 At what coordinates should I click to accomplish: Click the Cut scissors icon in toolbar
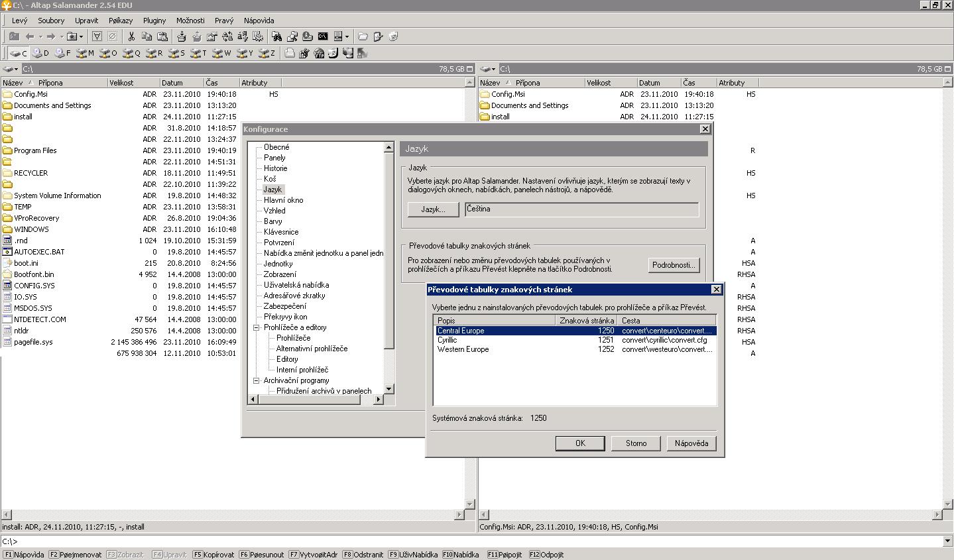(x=131, y=36)
